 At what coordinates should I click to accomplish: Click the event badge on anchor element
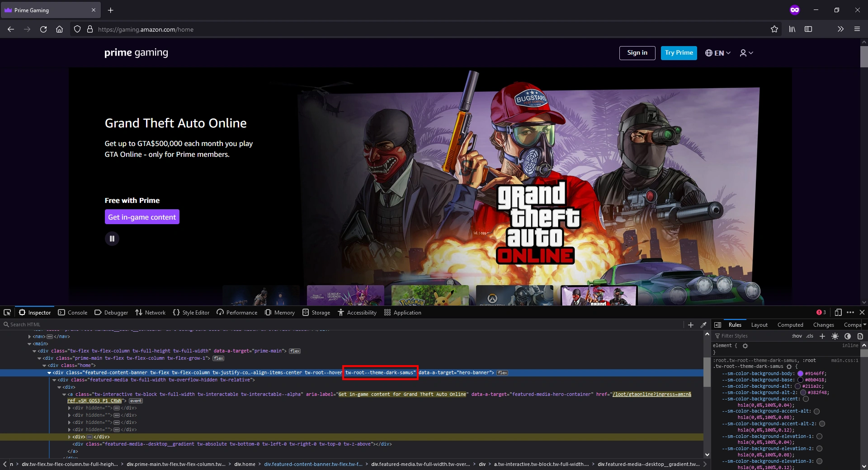(x=136, y=401)
